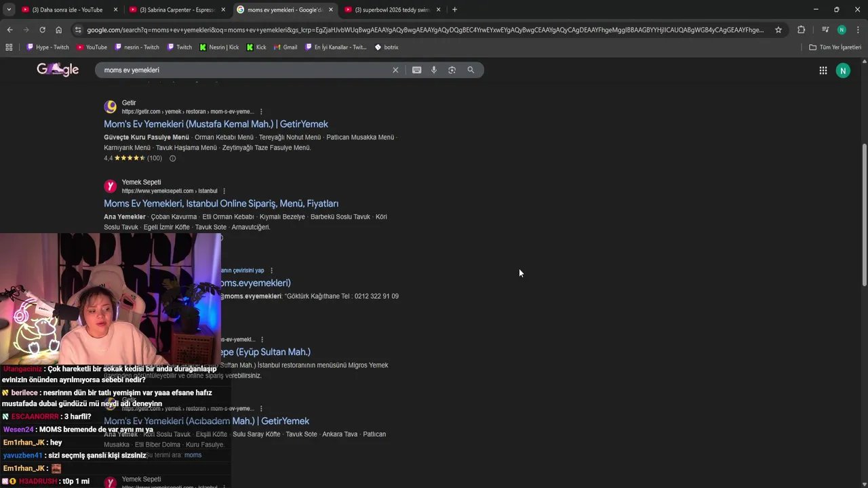Show rating info icon beside (100) reviews
868x488 pixels.
pos(172,159)
